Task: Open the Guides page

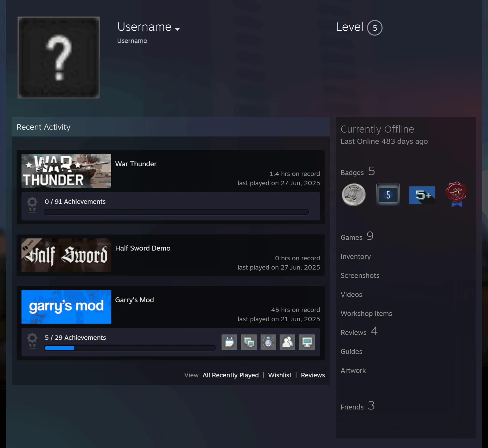Action: tap(351, 352)
